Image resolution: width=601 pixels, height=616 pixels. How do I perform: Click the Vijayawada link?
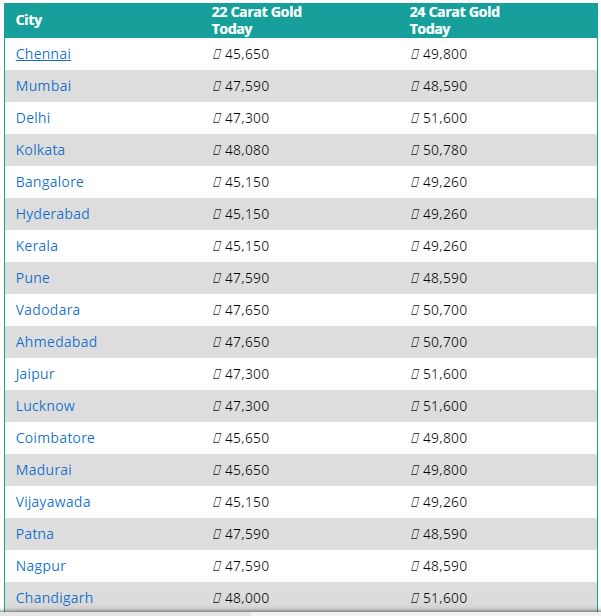(53, 502)
